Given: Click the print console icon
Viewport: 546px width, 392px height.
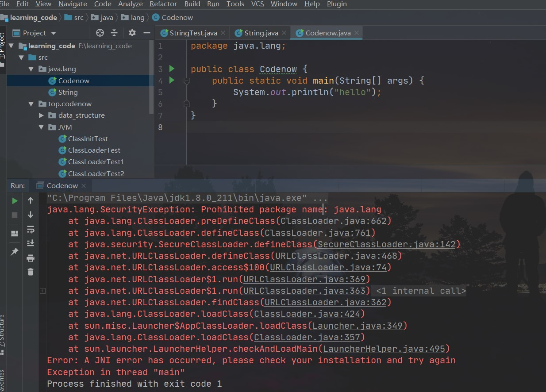Looking at the screenshot, I should click(31, 258).
